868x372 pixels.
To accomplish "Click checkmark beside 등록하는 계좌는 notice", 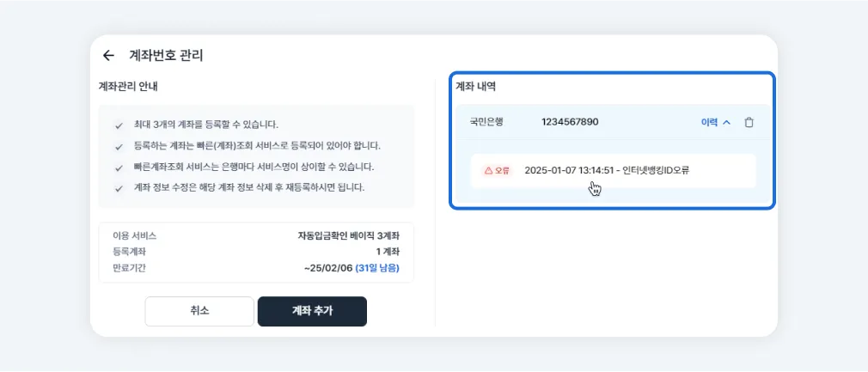I will tap(119, 146).
